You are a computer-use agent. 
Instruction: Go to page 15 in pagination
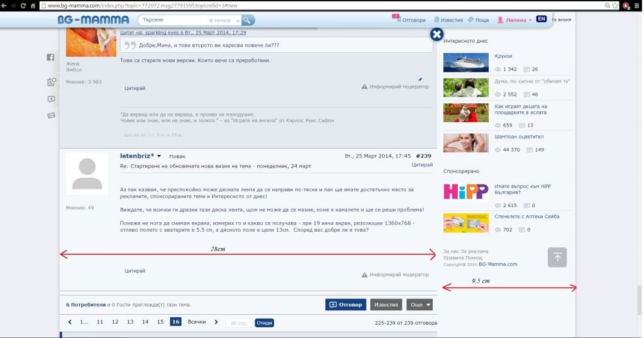160,322
